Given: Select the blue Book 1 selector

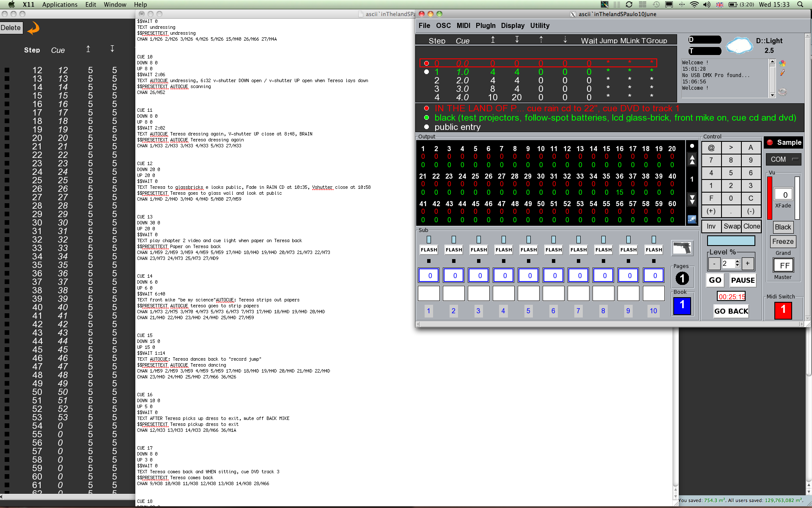Looking at the screenshot, I should 682,306.
